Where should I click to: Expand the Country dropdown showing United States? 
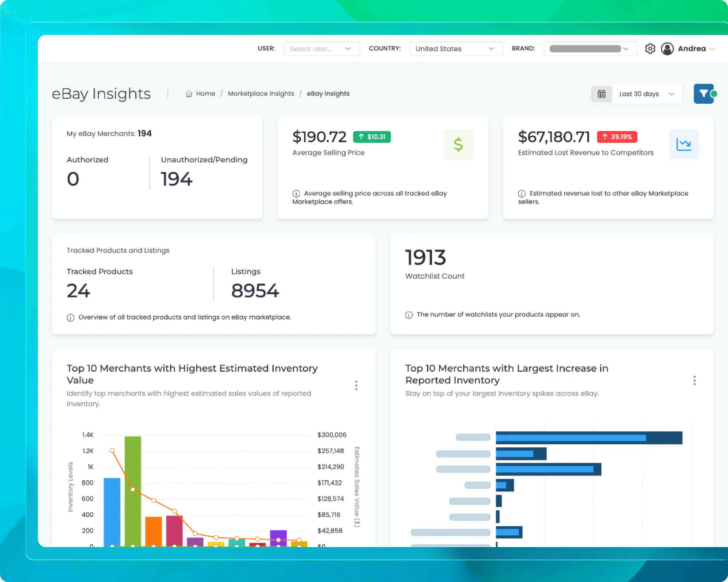point(455,48)
